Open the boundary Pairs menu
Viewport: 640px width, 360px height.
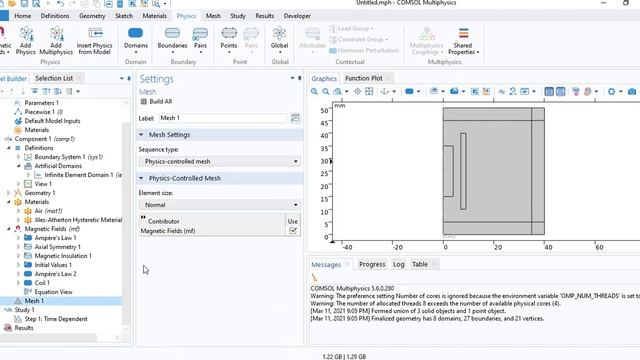tap(200, 40)
